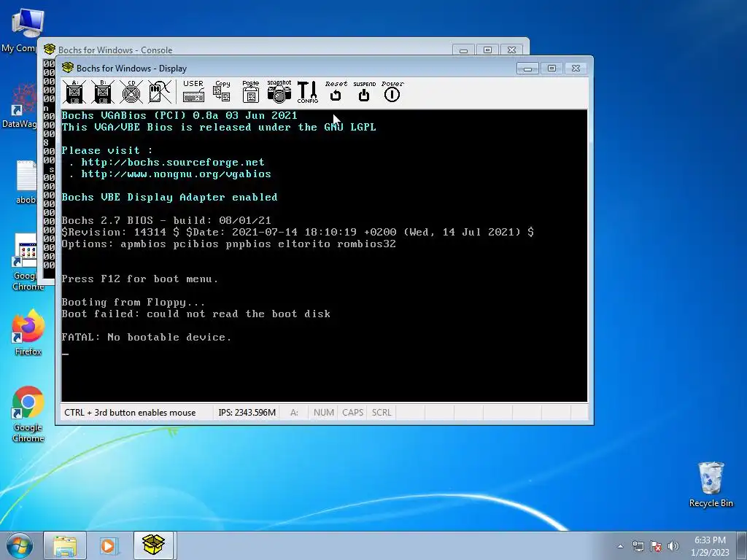The height and width of the screenshot is (560, 747).
Task: Click the Suspend toolbar button
Action: click(x=365, y=91)
